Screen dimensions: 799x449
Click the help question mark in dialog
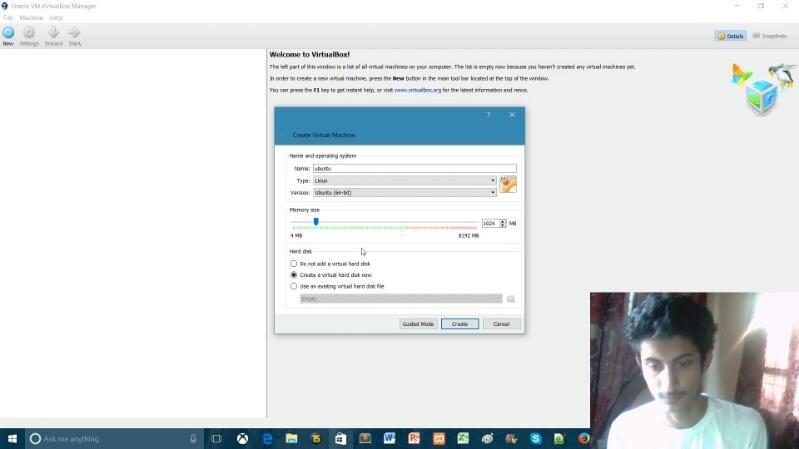pos(488,115)
